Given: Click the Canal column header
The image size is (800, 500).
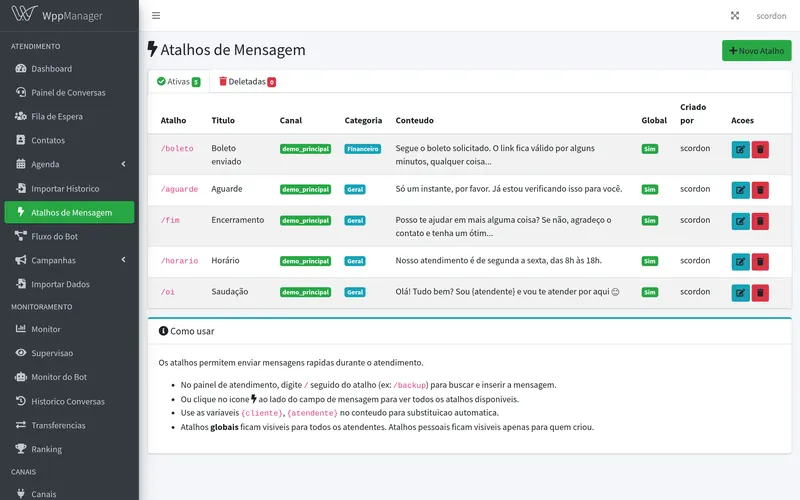Looking at the screenshot, I should point(291,120).
